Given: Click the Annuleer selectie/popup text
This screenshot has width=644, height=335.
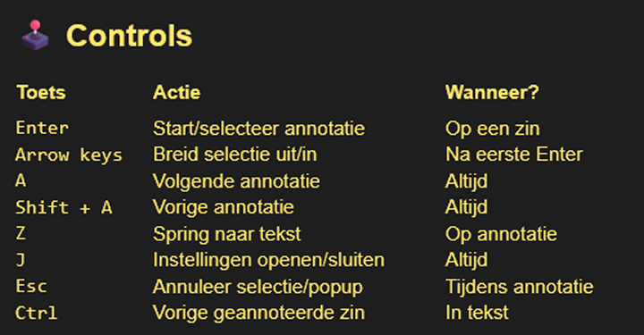Looking at the screenshot, I should (258, 287).
